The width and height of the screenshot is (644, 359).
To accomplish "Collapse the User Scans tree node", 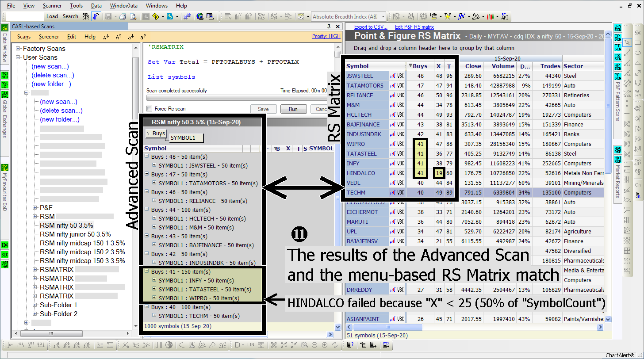I will point(19,57).
